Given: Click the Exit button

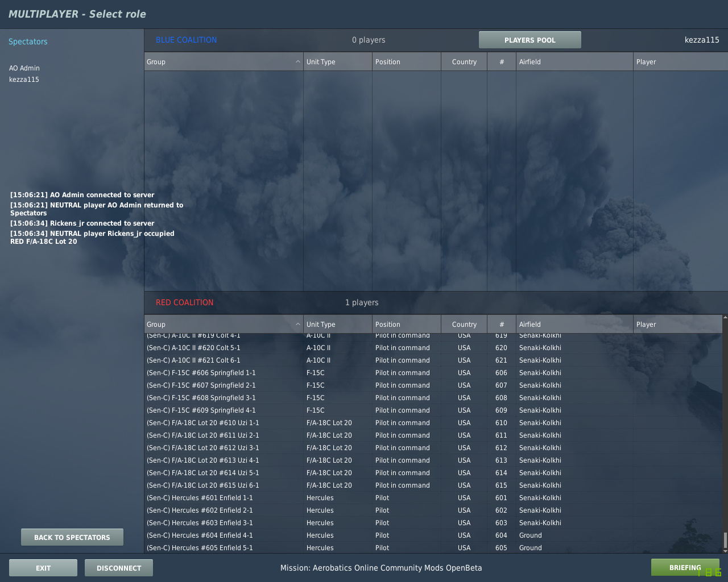Looking at the screenshot, I should [x=43, y=568].
